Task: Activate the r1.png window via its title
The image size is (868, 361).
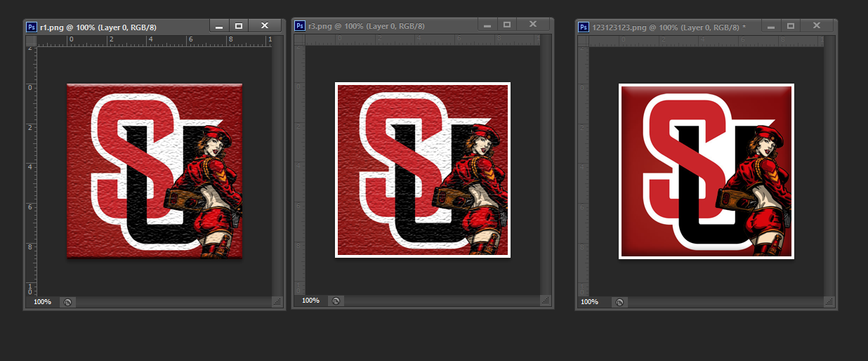Action: [x=97, y=27]
